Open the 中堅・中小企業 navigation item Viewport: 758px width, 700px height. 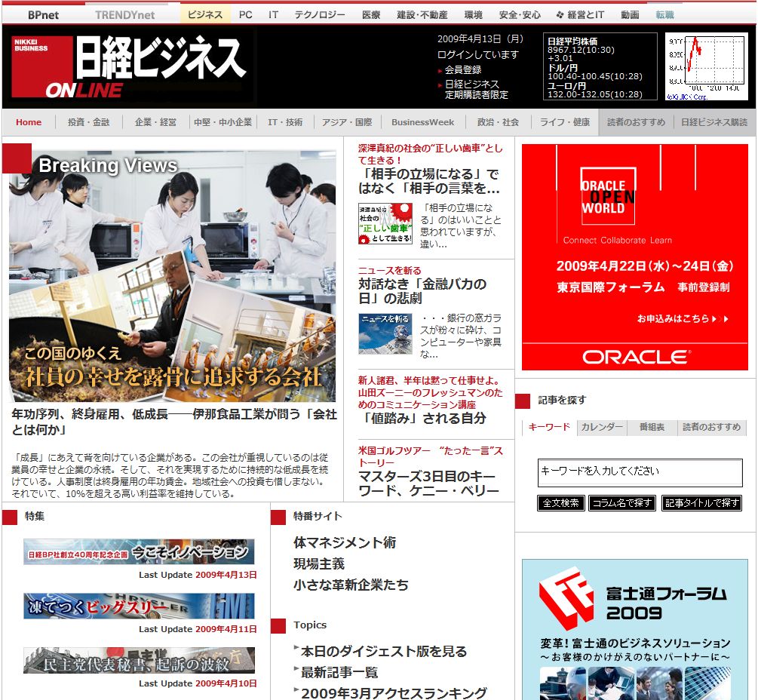(x=222, y=122)
